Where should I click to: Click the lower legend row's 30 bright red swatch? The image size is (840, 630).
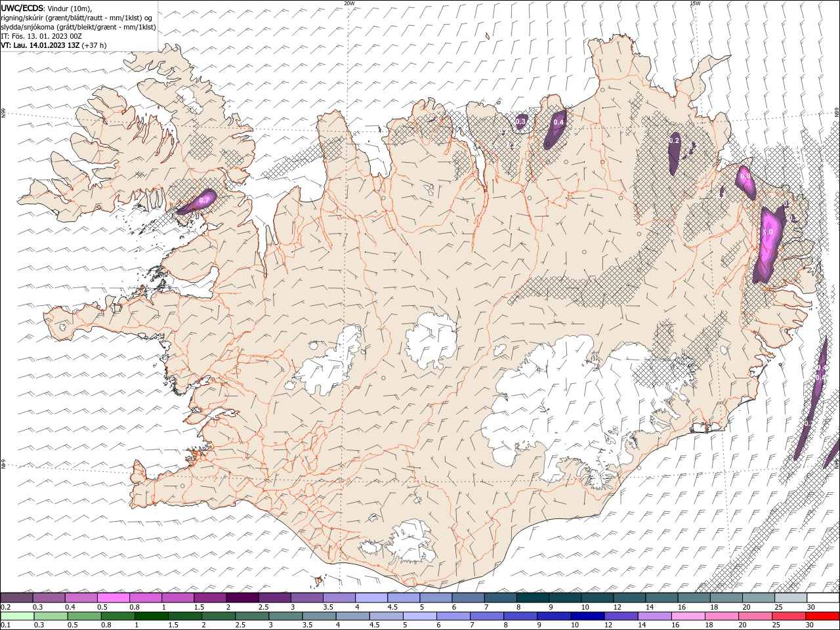(x=823, y=616)
